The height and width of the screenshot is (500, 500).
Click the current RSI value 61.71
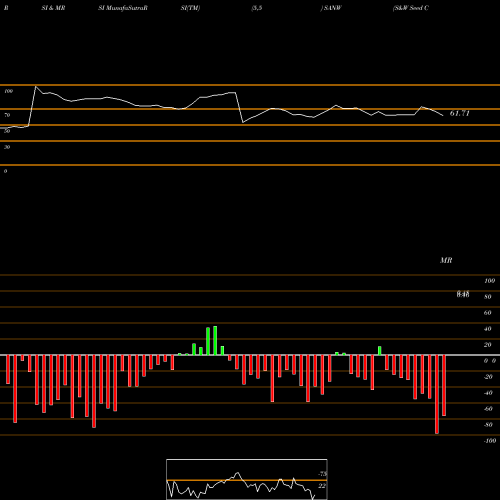pyautogui.click(x=460, y=113)
